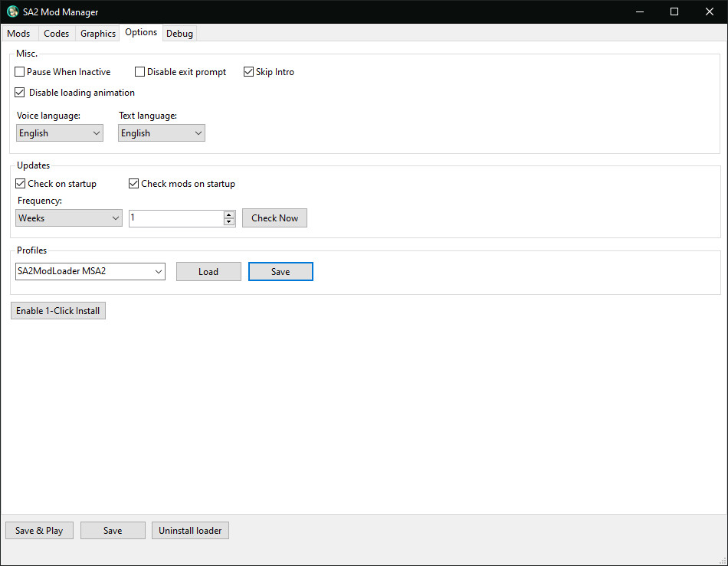Select the Debug tab
The height and width of the screenshot is (566, 728).
(x=180, y=34)
